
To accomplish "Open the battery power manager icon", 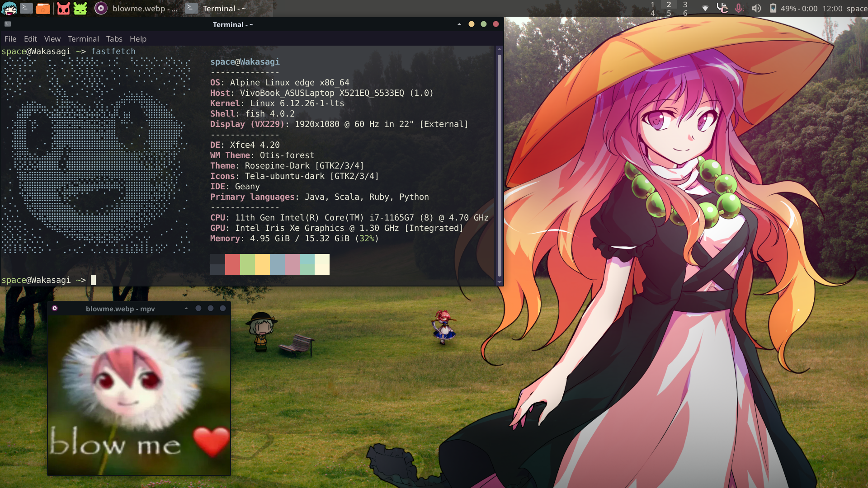I will coord(773,8).
